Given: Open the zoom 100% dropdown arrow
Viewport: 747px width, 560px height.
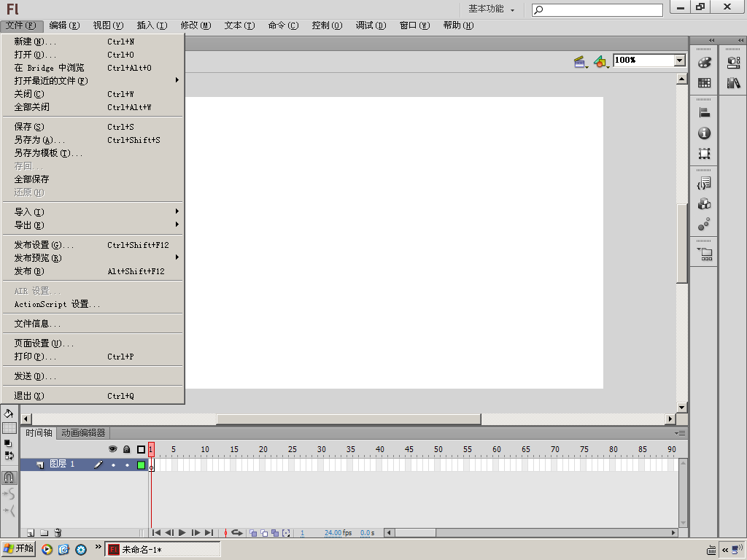Looking at the screenshot, I should [x=680, y=60].
